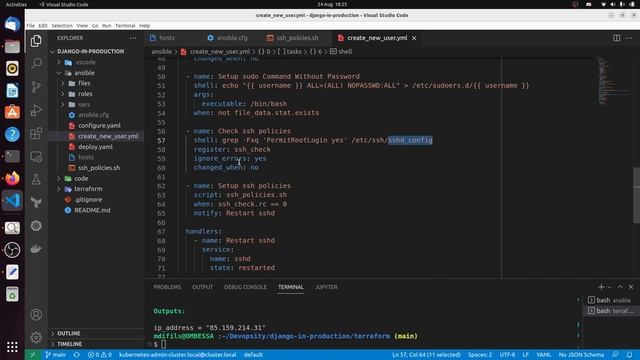Open the Run and Debug view
The height and width of the screenshot is (360, 640).
point(36,110)
